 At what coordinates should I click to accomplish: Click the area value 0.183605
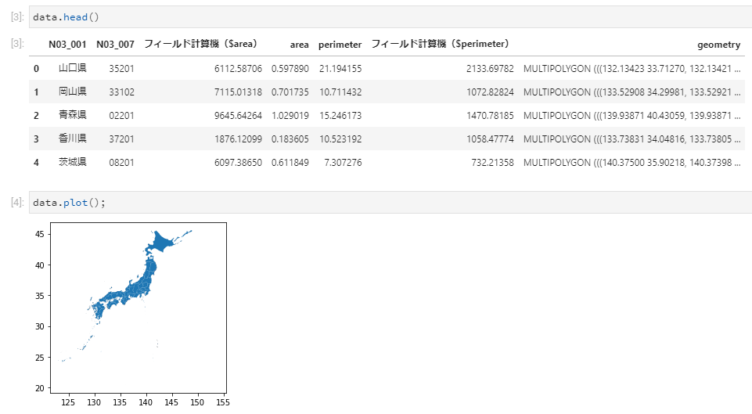coord(290,139)
